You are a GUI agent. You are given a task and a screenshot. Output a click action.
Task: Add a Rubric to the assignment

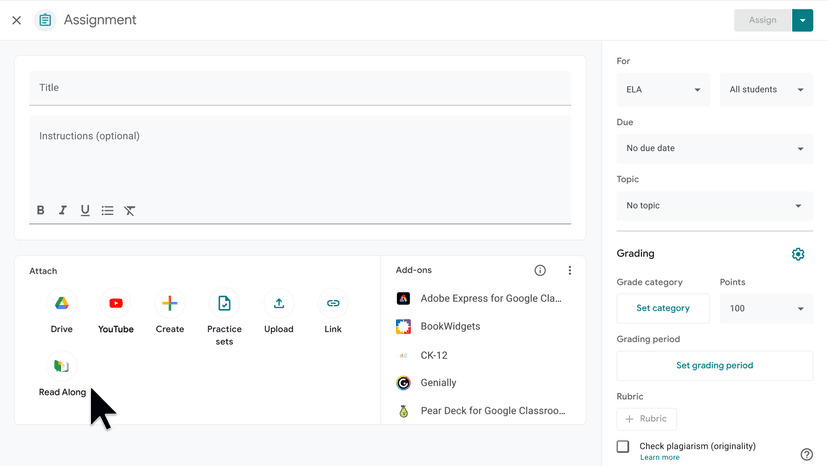pyautogui.click(x=646, y=419)
